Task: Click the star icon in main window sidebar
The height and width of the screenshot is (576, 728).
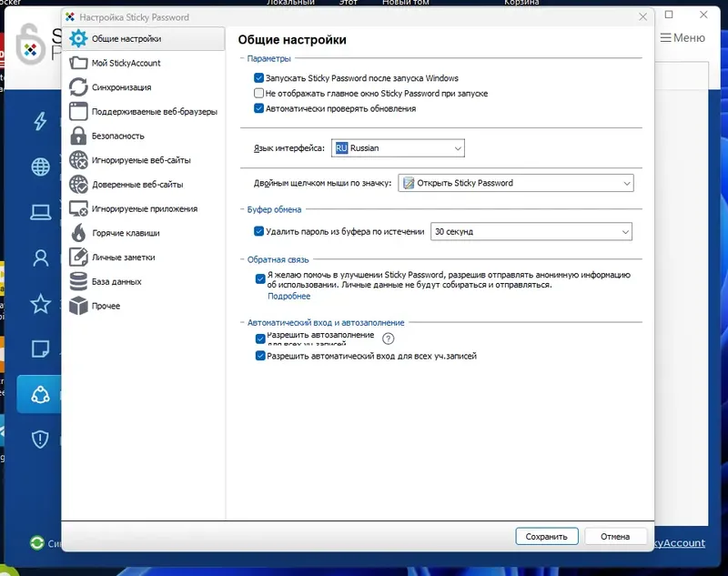Action: 40,304
